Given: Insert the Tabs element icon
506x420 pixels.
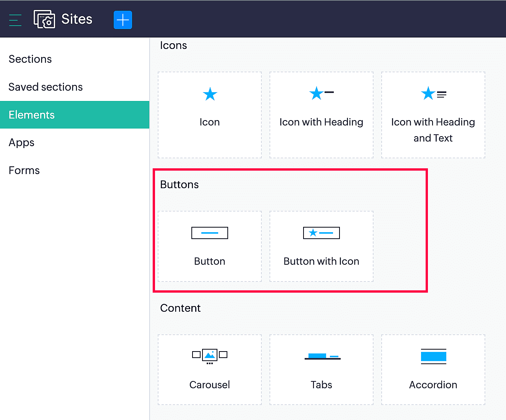Looking at the screenshot, I should pyautogui.click(x=322, y=357).
